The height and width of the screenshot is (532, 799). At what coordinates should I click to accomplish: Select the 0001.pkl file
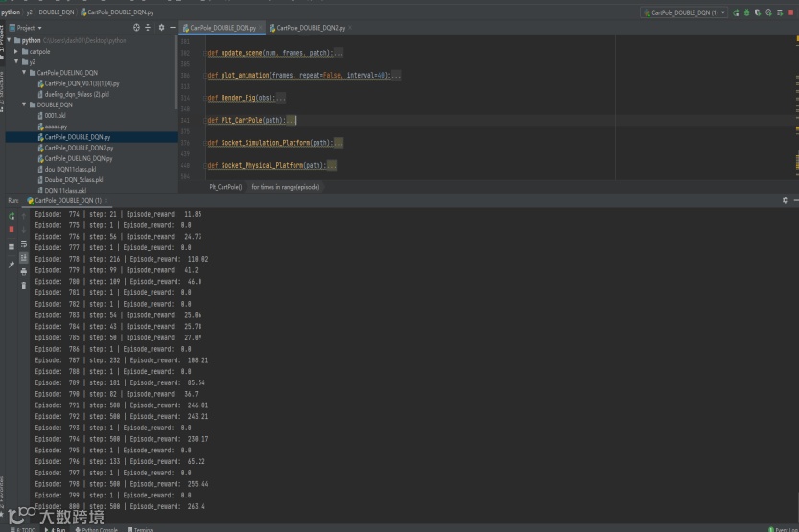pos(52,116)
